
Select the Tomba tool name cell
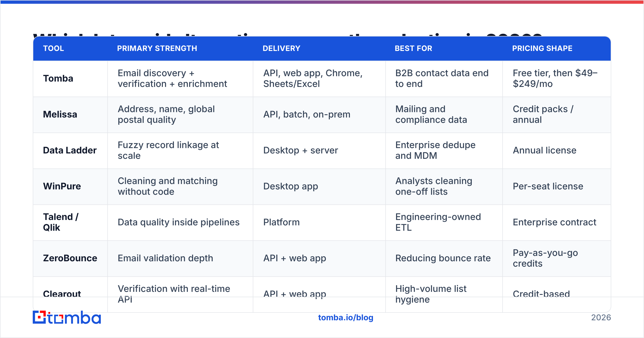pos(70,79)
